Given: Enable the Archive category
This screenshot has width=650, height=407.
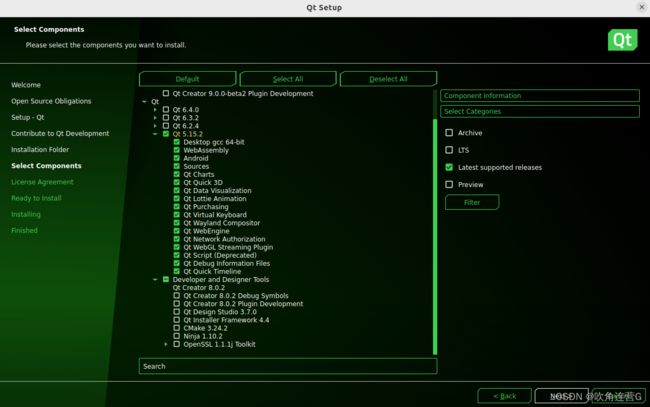Looking at the screenshot, I should point(449,133).
